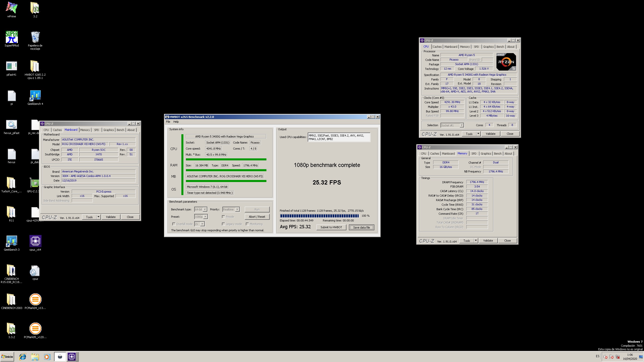Expand Tools arrow in CPU-Z CPU window
This screenshot has width=644, height=362.
click(x=478, y=134)
